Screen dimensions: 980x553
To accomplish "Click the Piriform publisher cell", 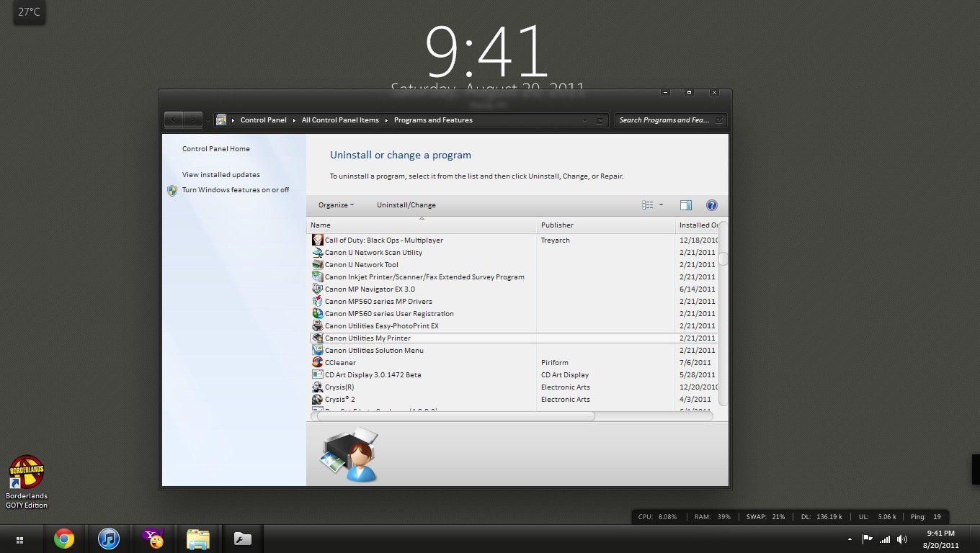I will tap(554, 362).
